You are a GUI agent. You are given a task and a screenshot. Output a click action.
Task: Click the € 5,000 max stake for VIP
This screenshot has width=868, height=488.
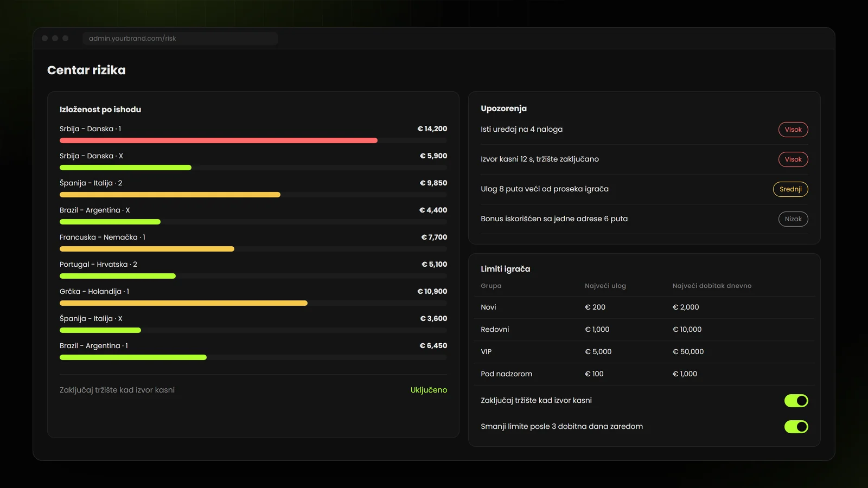[x=598, y=352]
